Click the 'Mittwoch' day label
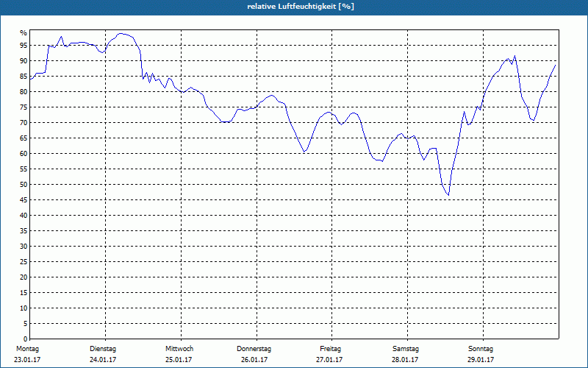Viewport: 588px width, 368px height. click(x=179, y=349)
